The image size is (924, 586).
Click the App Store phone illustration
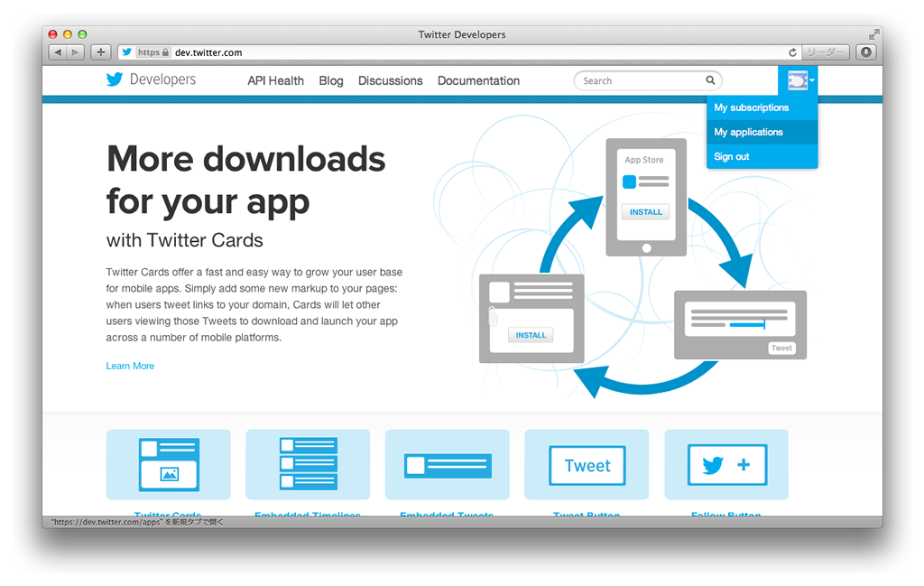click(646, 198)
